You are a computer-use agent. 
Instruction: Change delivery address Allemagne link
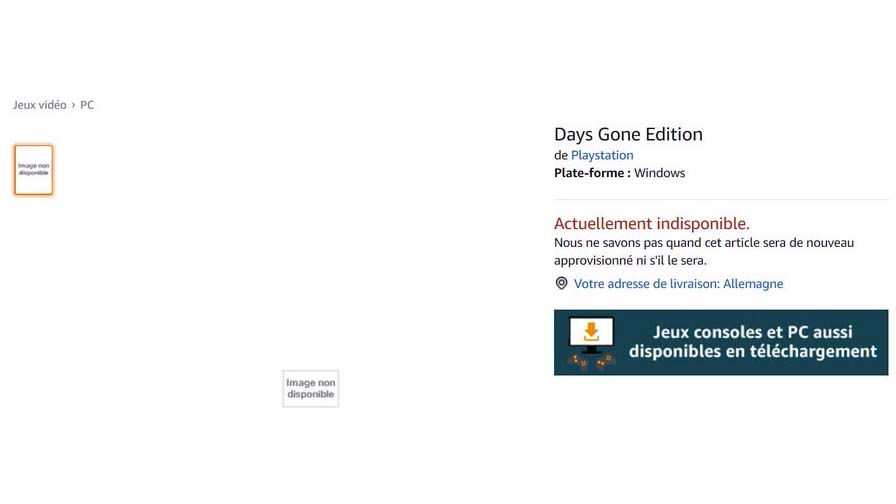[x=678, y=284]
